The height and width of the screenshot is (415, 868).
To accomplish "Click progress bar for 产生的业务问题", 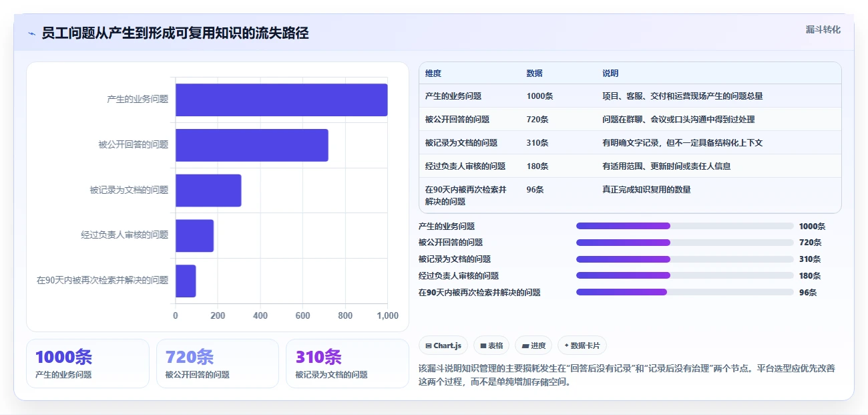I will coord(685,226).
